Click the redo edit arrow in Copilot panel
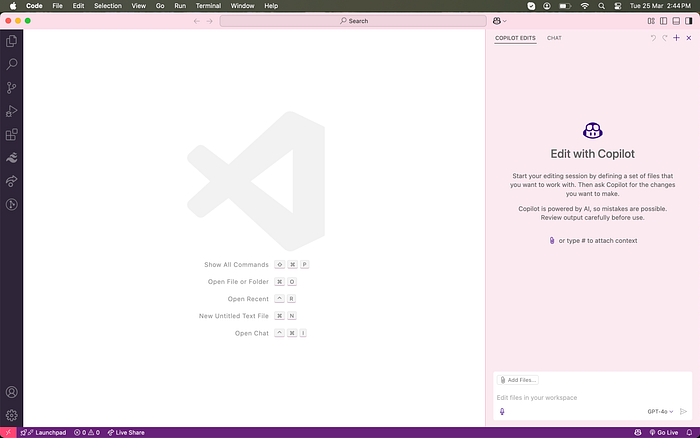 point(665,38)
